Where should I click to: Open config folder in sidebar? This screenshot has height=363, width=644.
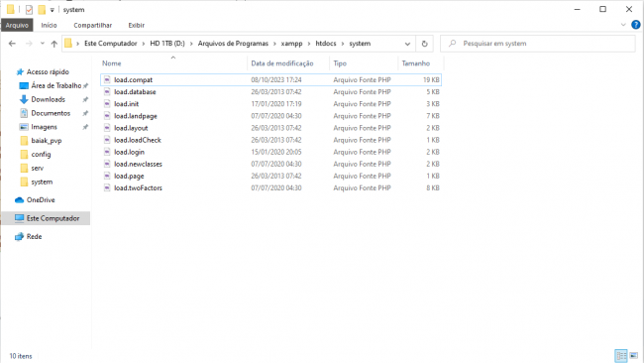(41, 154)
